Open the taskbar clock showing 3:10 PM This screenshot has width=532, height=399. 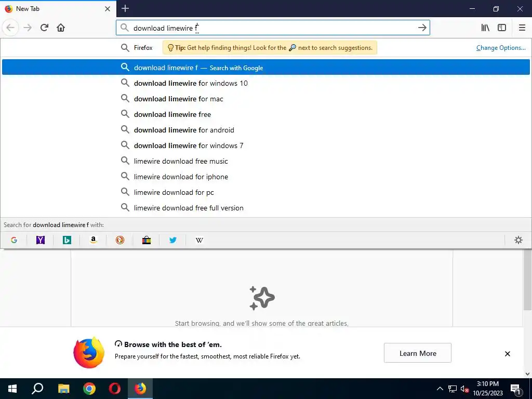487,389
